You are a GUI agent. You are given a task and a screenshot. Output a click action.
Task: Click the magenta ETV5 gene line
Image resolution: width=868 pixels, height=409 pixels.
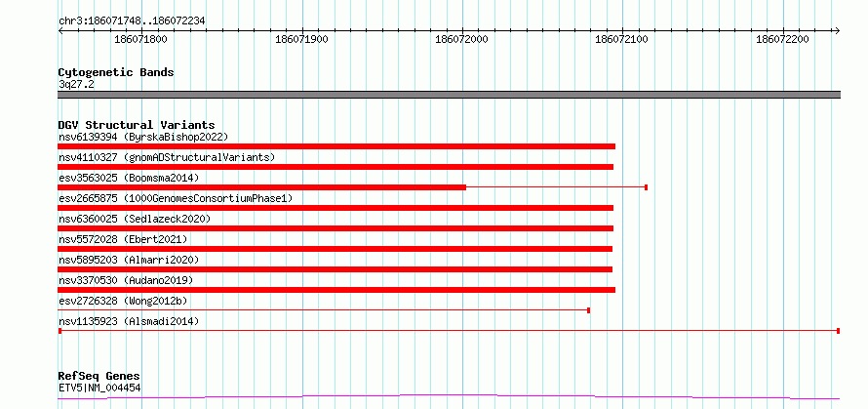coord(449,396)
